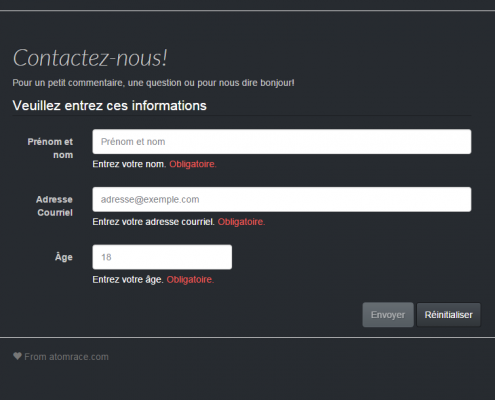Reset the form with Réinitialiser button
The width and height of the screenshot is (495, 400).
click(x=449, y=315)
